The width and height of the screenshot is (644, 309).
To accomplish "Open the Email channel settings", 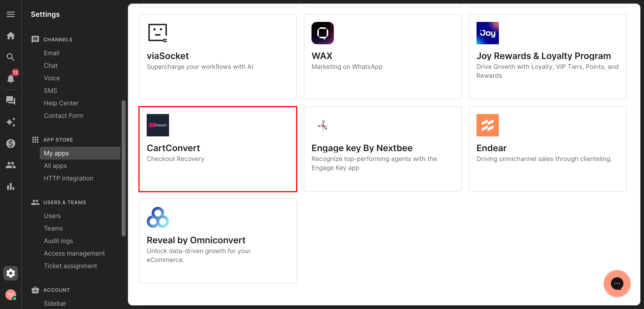I will pyautogui.click(x=51, y=53).
